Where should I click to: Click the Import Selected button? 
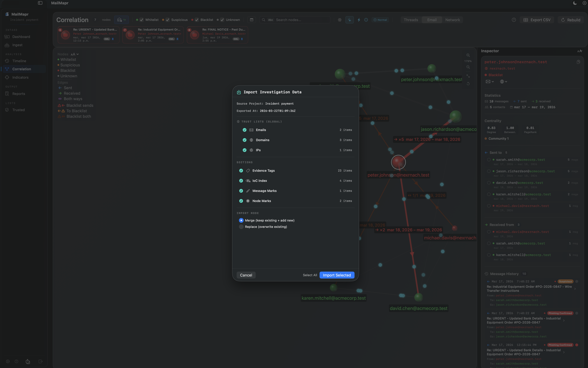coord(337,275)
